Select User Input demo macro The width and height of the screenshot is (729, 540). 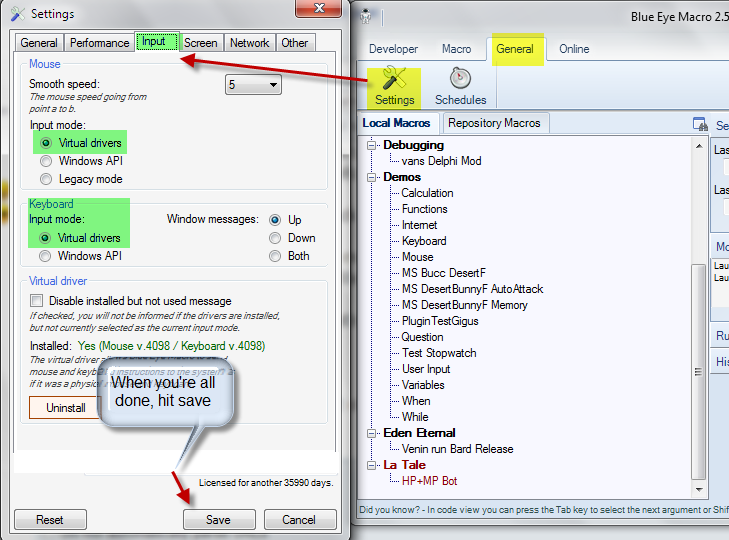tap(426, 369)
